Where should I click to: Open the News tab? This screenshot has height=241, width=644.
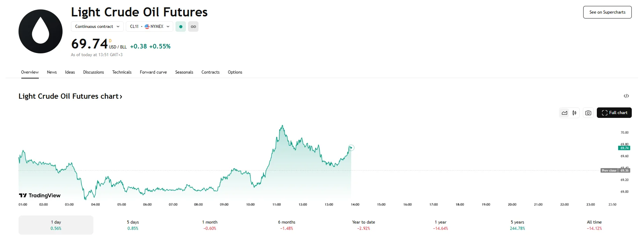tap(52, 72)
